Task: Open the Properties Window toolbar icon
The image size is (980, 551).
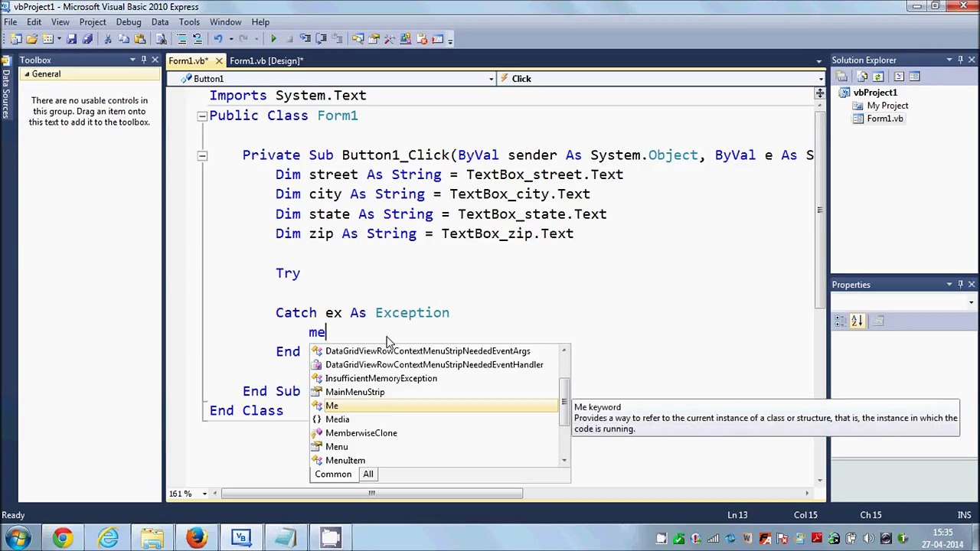Action: 374,38
